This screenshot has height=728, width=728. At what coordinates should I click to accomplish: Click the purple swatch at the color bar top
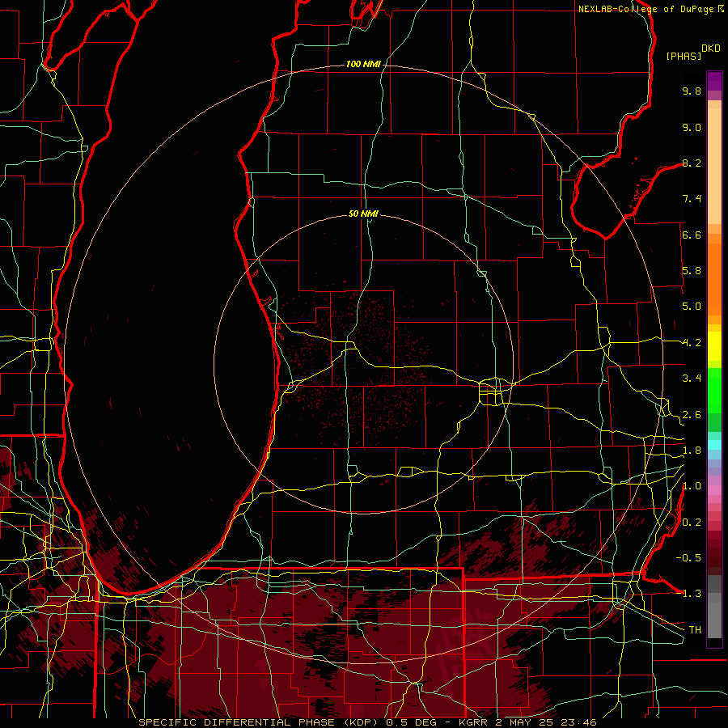tap(714, 81)
